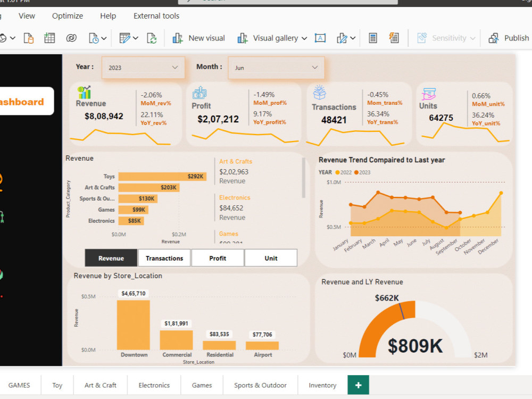This screenshot has width=532, height=399.
Task: Open the Year slicer showing 2023
Action: pyautogui.click(x=143, y=68)
